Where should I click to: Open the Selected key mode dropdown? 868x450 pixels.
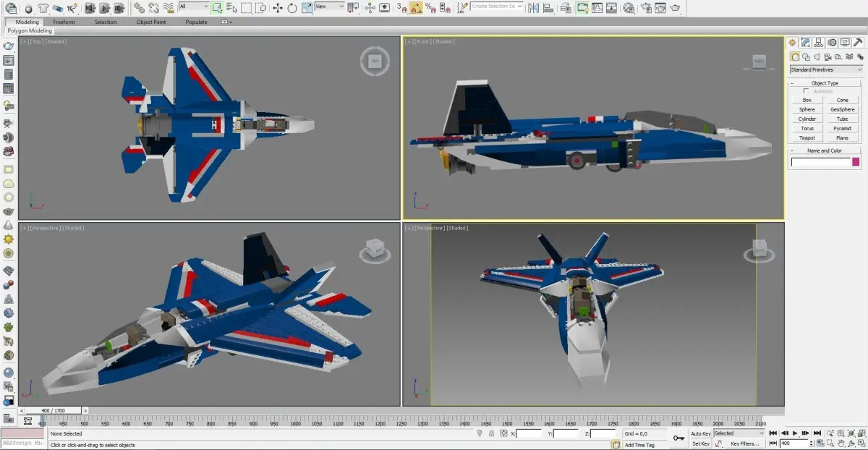pyautogui.click(x=739, y=433)
